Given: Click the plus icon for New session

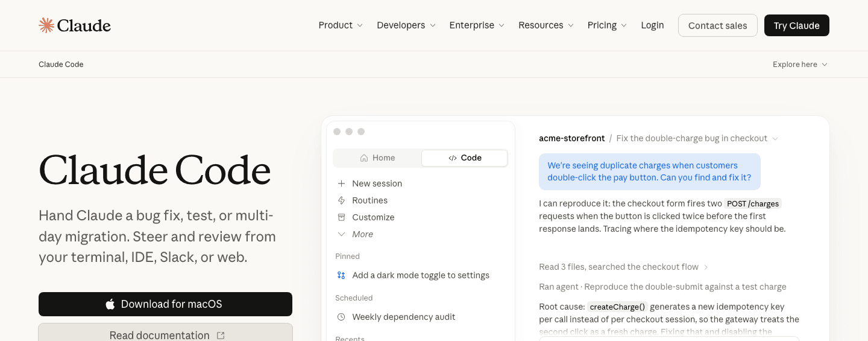Looking at the screenshot, I should [x=341, y=183].
